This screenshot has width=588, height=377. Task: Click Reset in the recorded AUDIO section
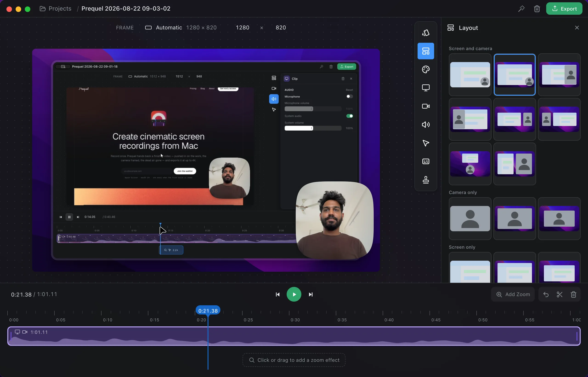point(349,90)
